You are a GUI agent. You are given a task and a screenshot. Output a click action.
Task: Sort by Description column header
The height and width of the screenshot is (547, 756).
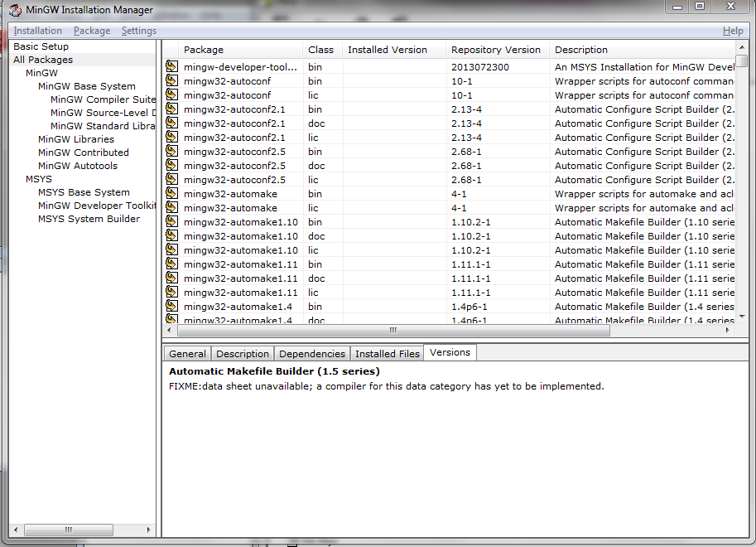[643, 50]
